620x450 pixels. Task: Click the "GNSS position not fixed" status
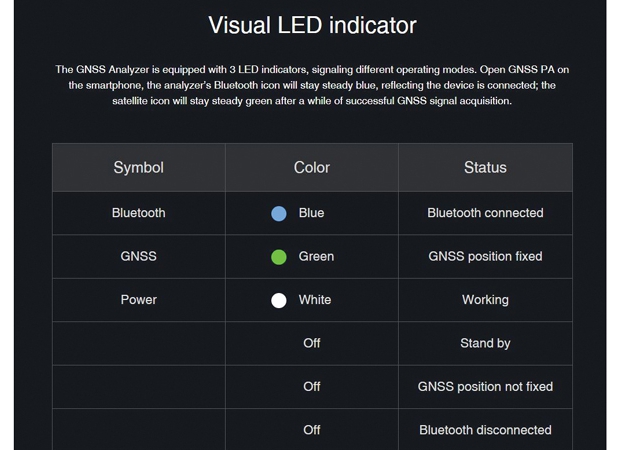click(x=485, y=386)
